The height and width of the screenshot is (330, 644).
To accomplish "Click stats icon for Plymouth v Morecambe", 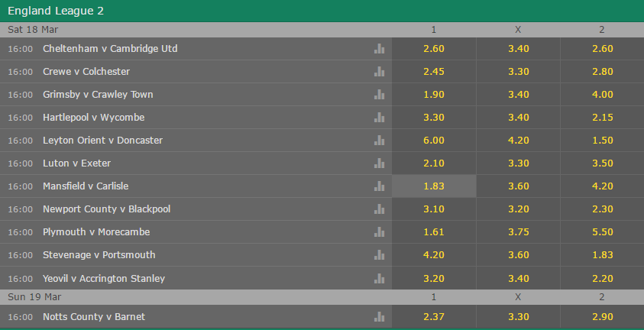I will coord(379,232).
